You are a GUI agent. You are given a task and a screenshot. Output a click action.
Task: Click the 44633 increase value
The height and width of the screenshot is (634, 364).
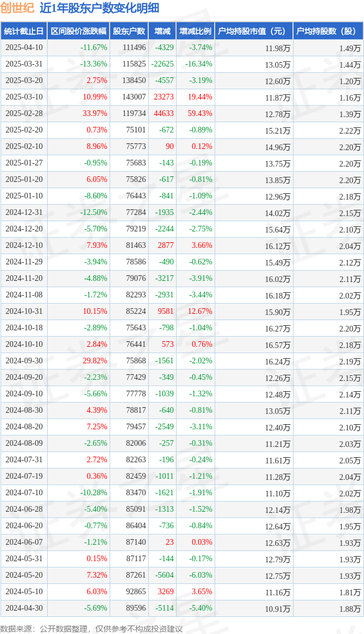point(164,114)
